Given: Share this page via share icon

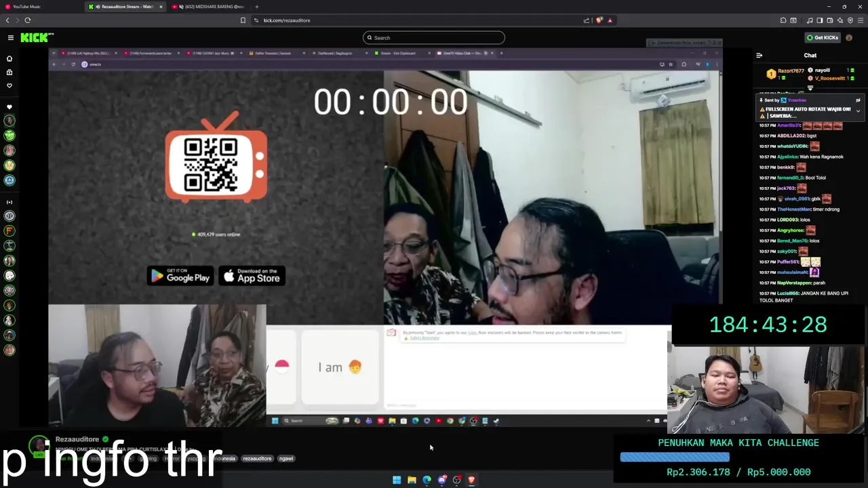Looking at the screenshot, I should pyautogui.click(x=587, y=20).
